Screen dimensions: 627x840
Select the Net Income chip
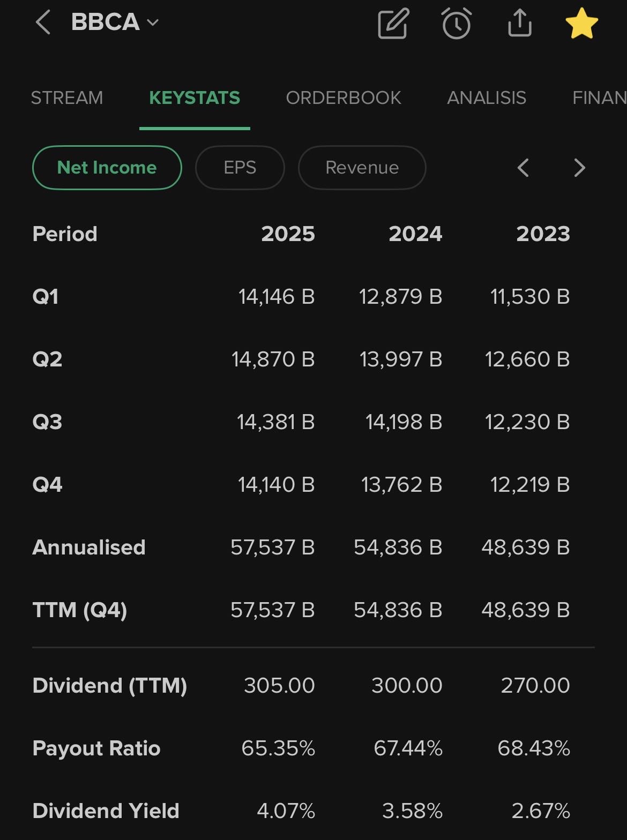pyautogui.click(x=107, y=168)
